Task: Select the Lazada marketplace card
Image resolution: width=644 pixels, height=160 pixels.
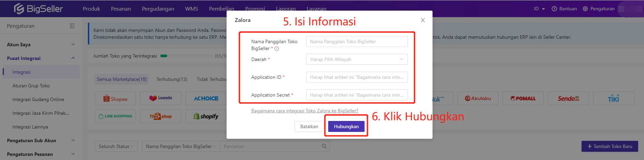Action: (x=161, y=98)
